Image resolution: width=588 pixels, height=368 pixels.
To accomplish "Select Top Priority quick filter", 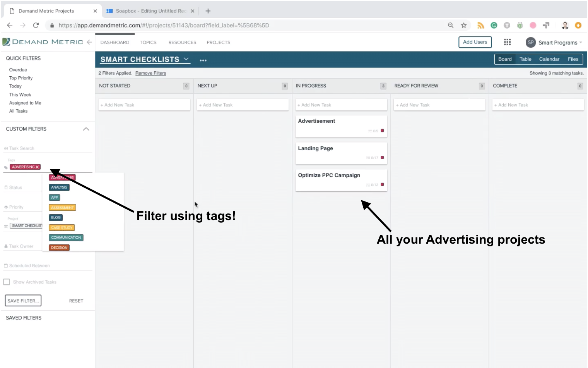I will 21,78.
